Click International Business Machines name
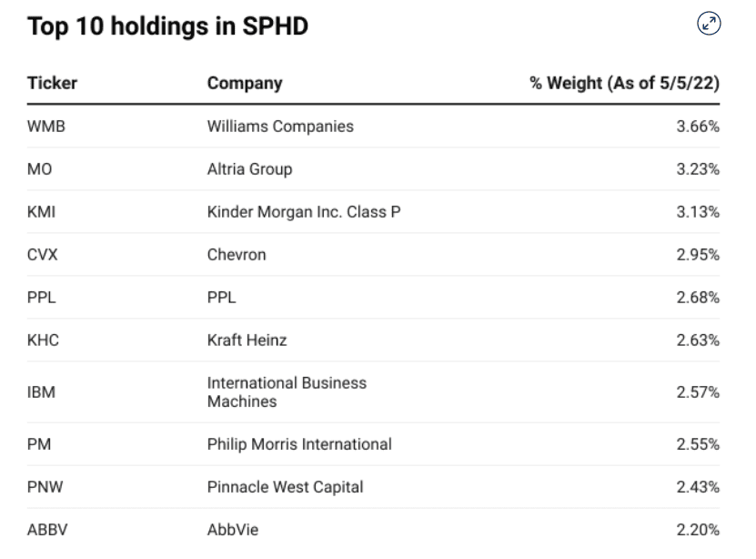 [287, 392]
